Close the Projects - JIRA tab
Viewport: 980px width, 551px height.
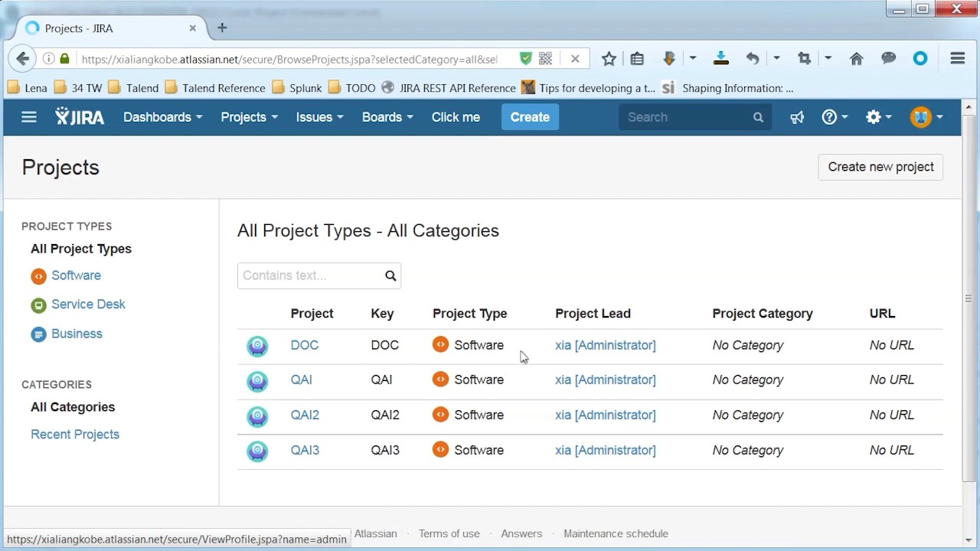point(193,28)
